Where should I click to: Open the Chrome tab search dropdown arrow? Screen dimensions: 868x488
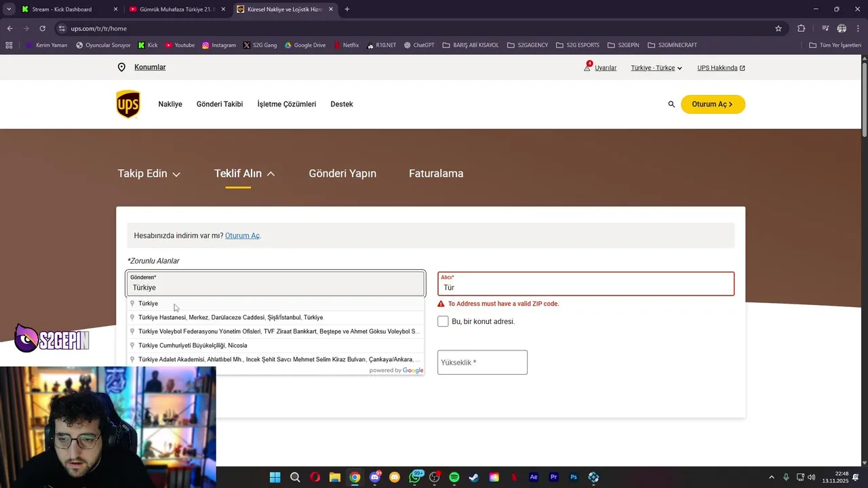point(9,9)
